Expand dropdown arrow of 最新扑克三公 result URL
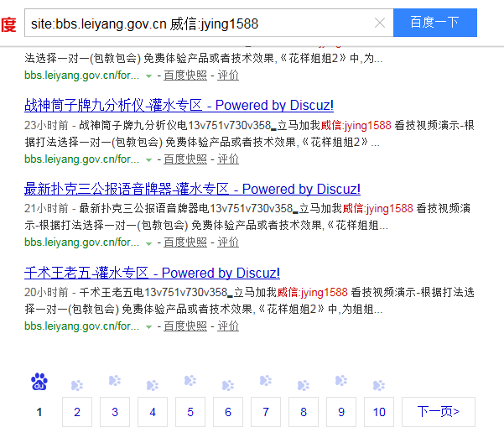 (x=148, y=243)
